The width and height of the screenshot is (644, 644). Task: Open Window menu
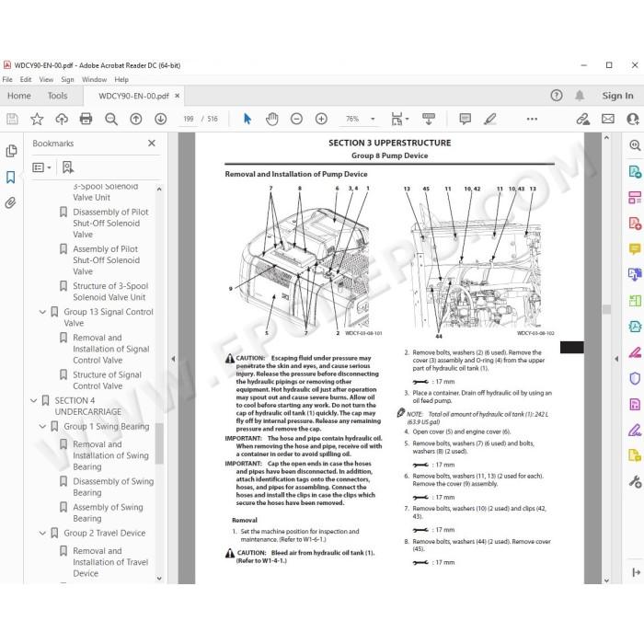click(x=94, y=79)
